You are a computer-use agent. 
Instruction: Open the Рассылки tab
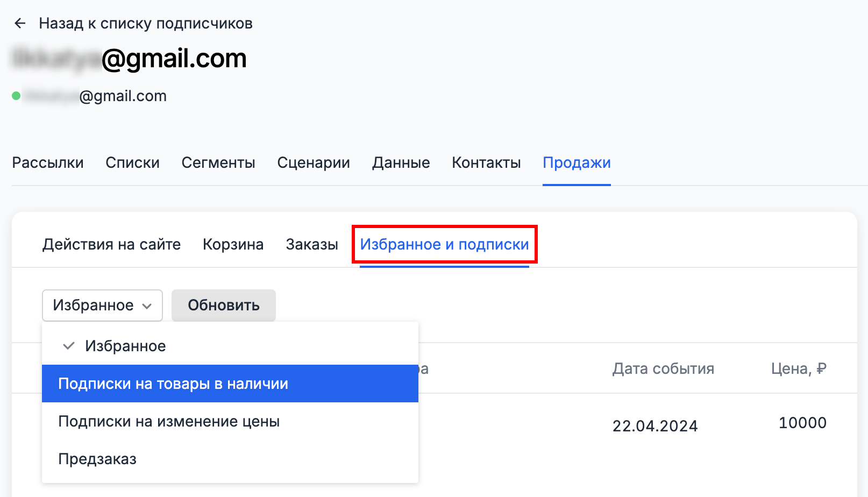coord(48,162)
